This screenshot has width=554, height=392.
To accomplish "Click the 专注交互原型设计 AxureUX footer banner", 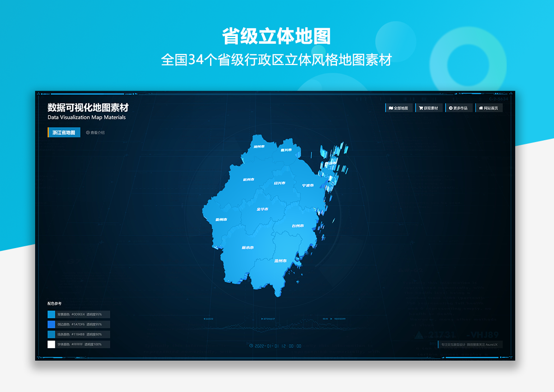I will click(470, 344).
